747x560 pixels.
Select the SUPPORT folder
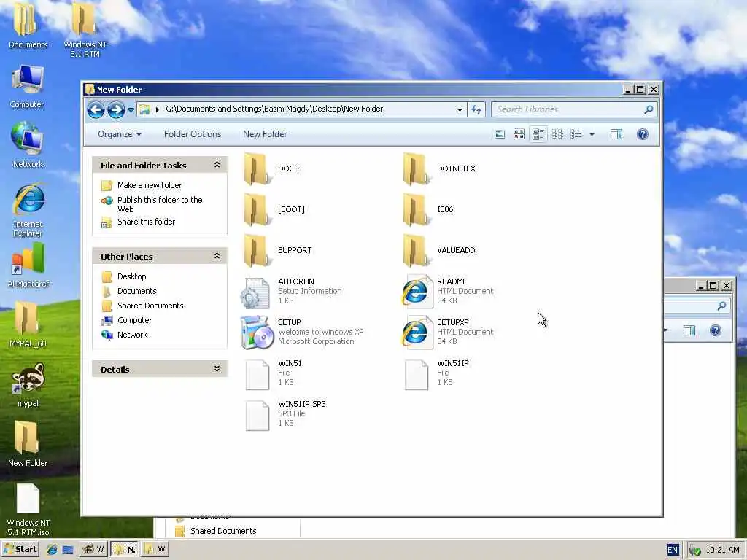click(277, 251)
